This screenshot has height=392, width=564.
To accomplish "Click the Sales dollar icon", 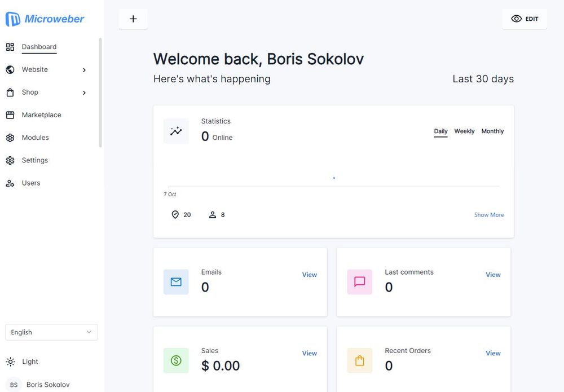I will coord(176,360).
